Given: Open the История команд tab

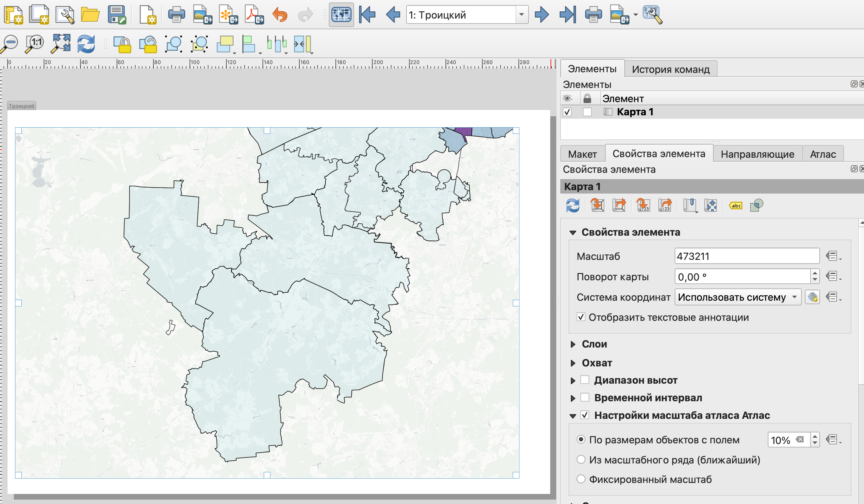Looking at the screenshot, I should (x=670, y=69).
